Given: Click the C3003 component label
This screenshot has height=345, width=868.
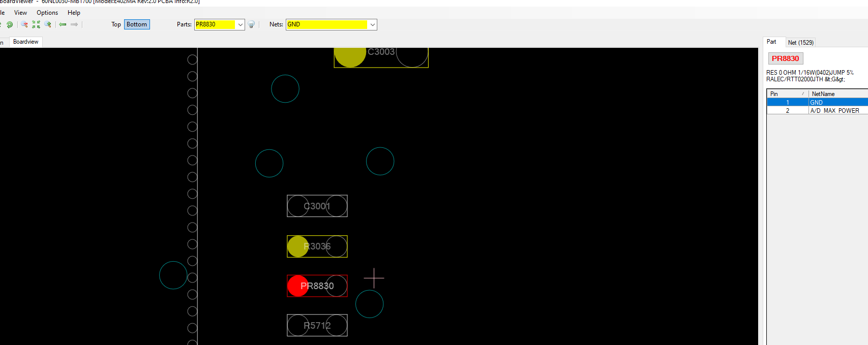Looking at the screenshot, I should click(x=381, y=52).
